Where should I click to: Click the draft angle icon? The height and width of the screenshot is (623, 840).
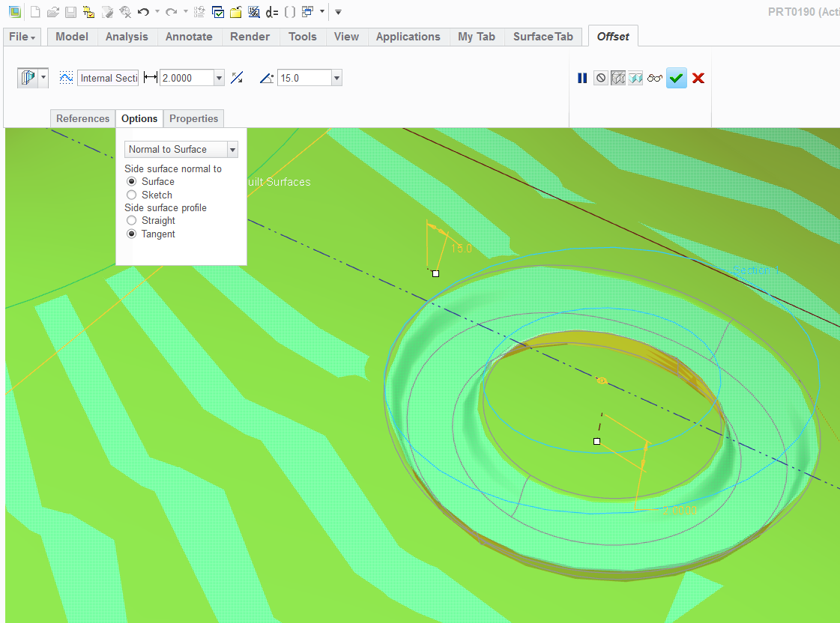click(x=267, y=78)
